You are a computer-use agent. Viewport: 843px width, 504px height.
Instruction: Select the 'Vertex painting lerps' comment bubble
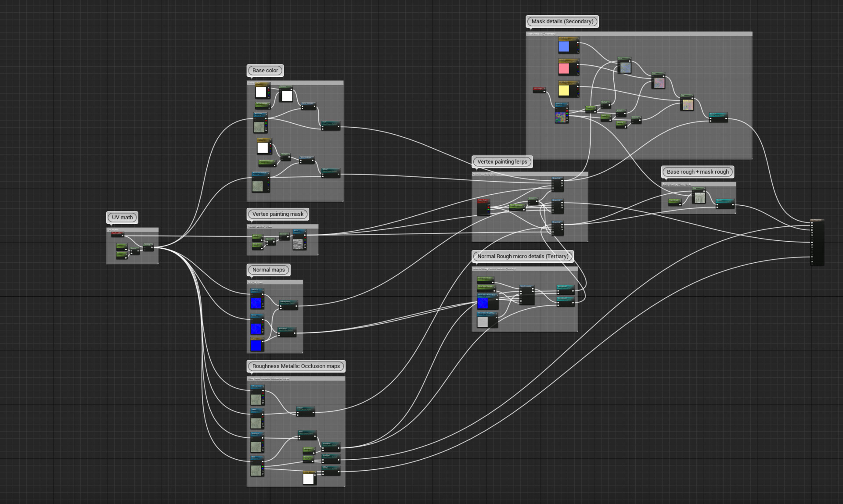(x=502, y=162)
